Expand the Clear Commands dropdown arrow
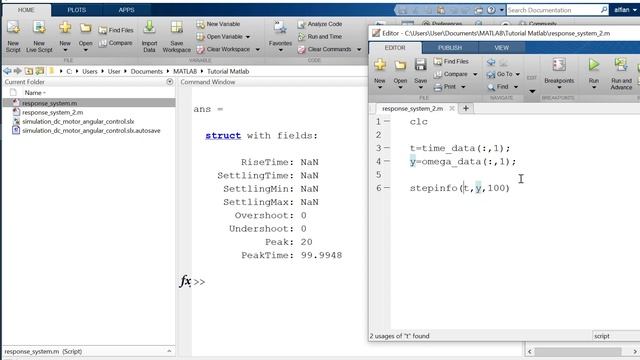Image resolution: width=640 pixels, height=360 pixels. coord(359,49)
